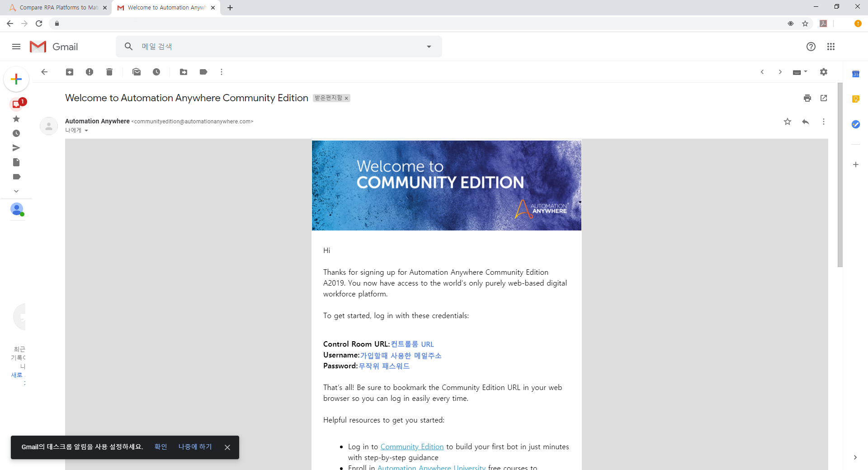This screenshot has width=868, height=470.
Task: Select the Welcome to Automation Anywhere tab
Action: (x=165, y=8)
